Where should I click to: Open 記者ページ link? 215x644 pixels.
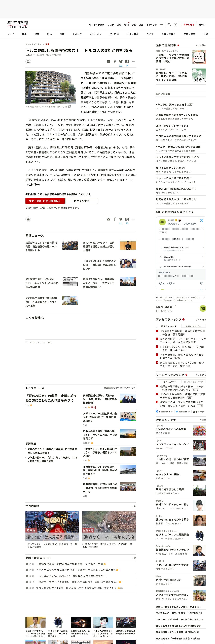coord(198,411)
